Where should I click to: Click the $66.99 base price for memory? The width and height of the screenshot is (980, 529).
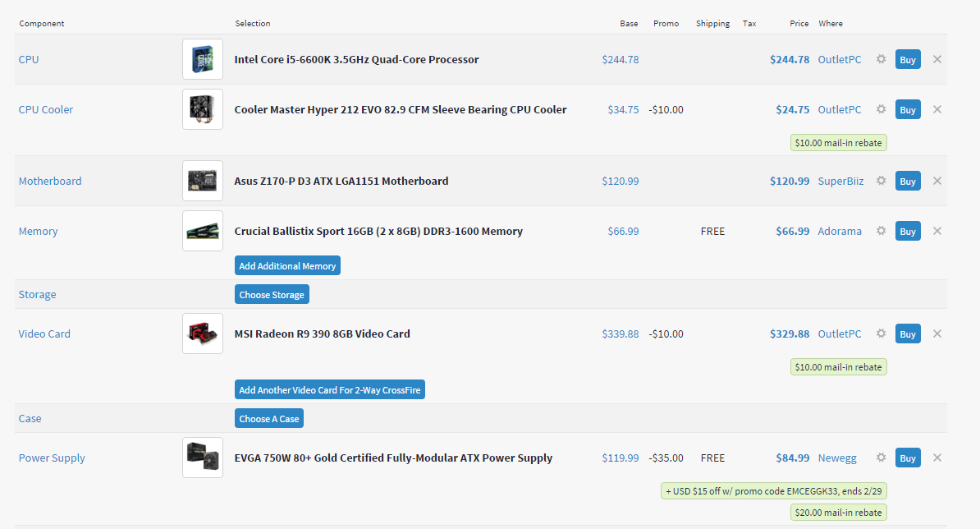pos(623,231)
